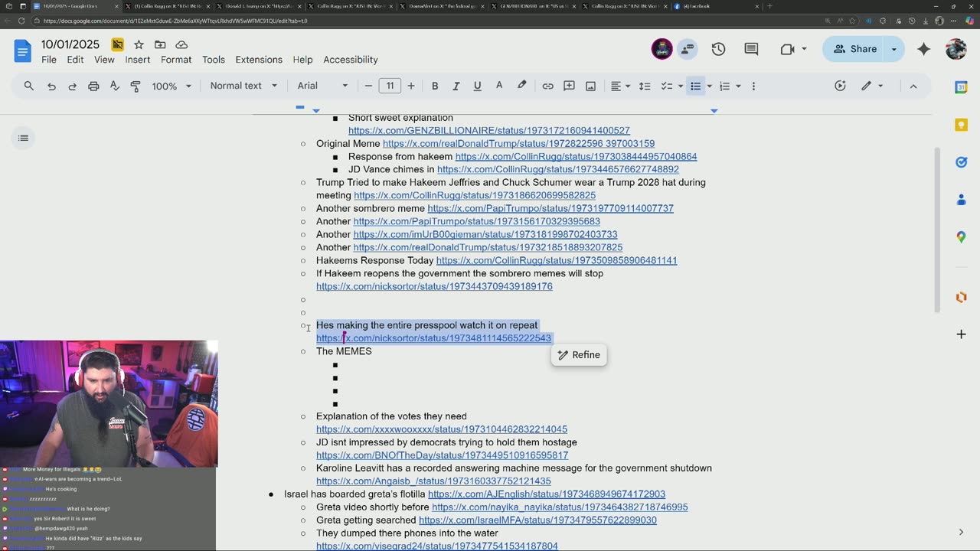
Task: Open Google Maps side panel
Action: (961, 237)
